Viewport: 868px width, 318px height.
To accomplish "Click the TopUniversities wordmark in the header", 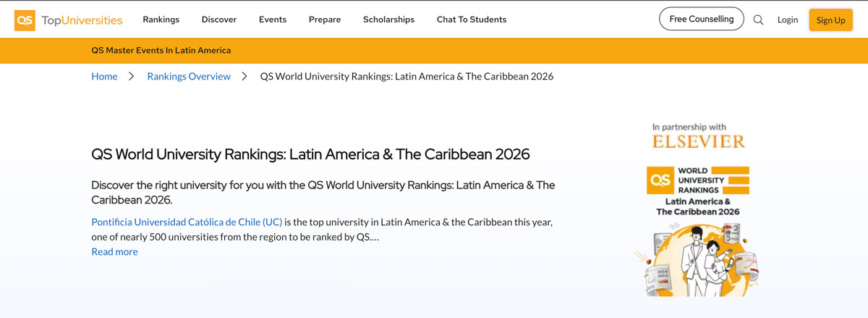I will tap(82, 20).
